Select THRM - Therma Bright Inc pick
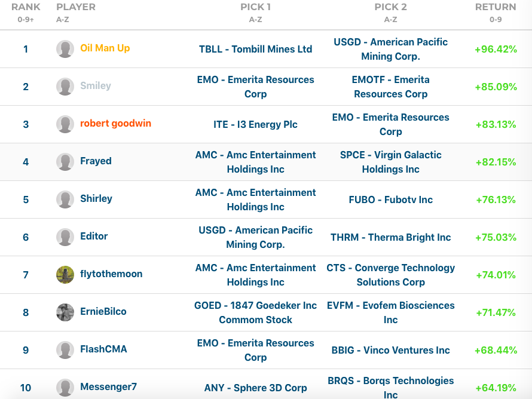 tap(390, 238)
